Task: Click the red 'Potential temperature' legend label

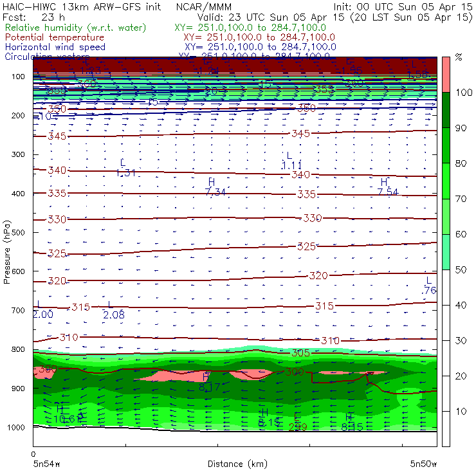Action: pyautogui.click(x=55, y=37)
